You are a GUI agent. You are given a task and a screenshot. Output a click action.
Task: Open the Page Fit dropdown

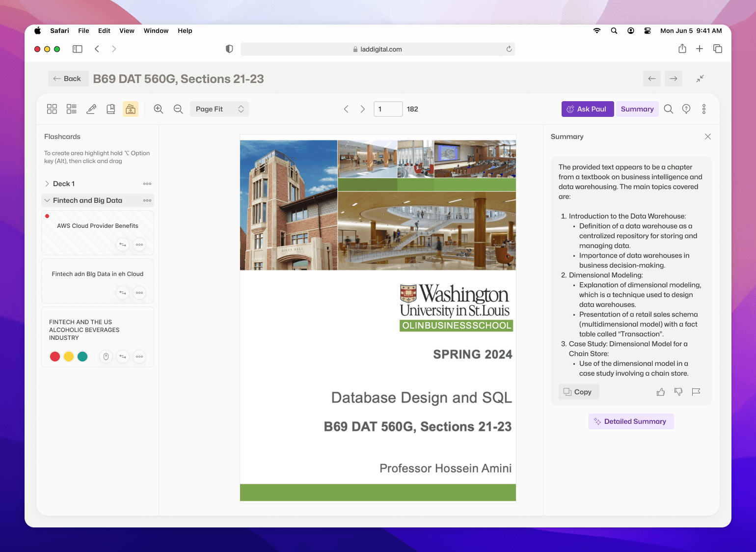tap(219, 109)
